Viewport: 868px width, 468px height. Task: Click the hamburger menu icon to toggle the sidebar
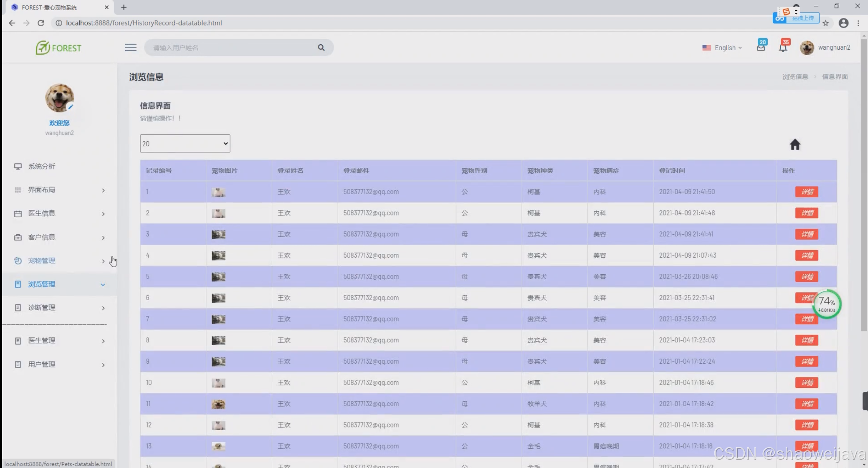[131, 47]
